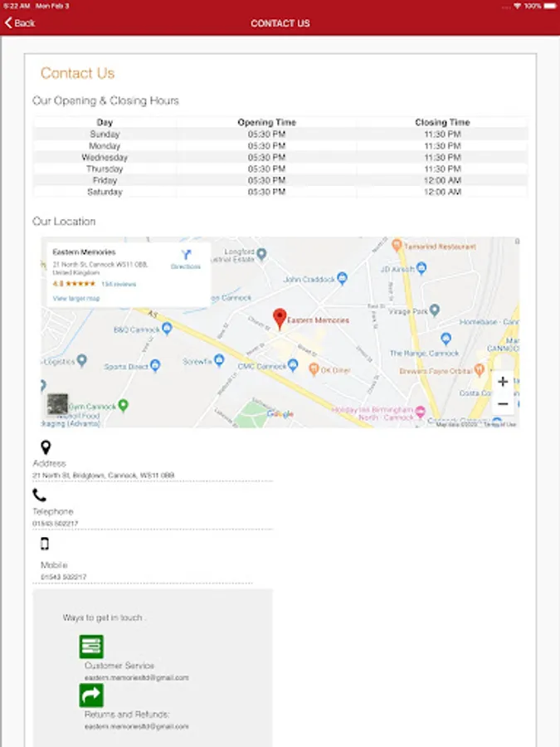
Task: Select the number under Mobile
Action: click(x=63, y=577)
